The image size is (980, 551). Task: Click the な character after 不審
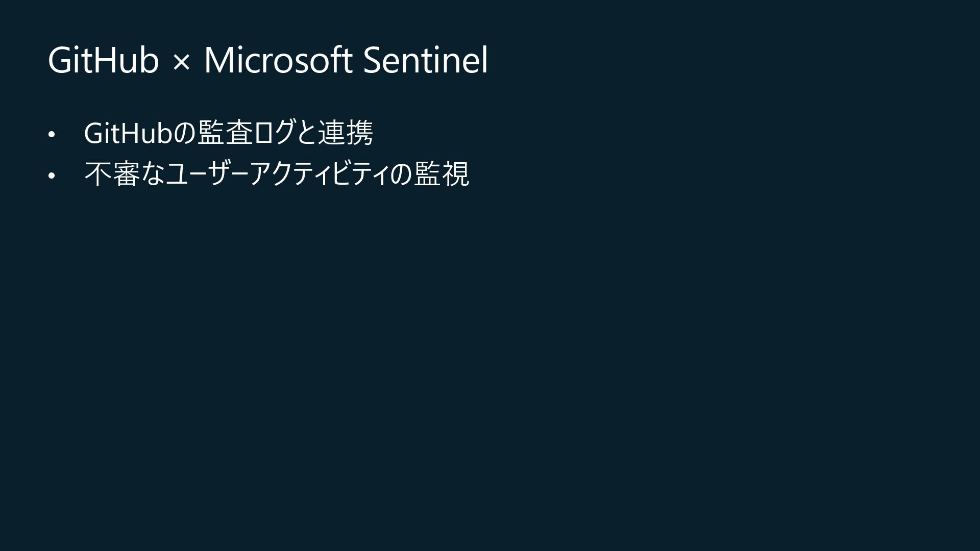click(153, 174)
